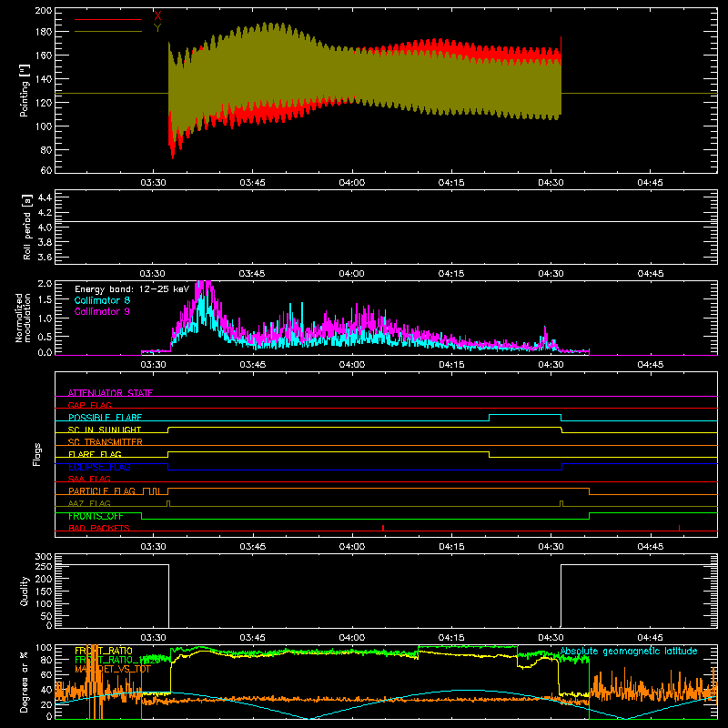The width and height of the screenshot is (728, 728).
Task: Click the '4.4' tick on roll period axis
Action: (x=45, y=197)
